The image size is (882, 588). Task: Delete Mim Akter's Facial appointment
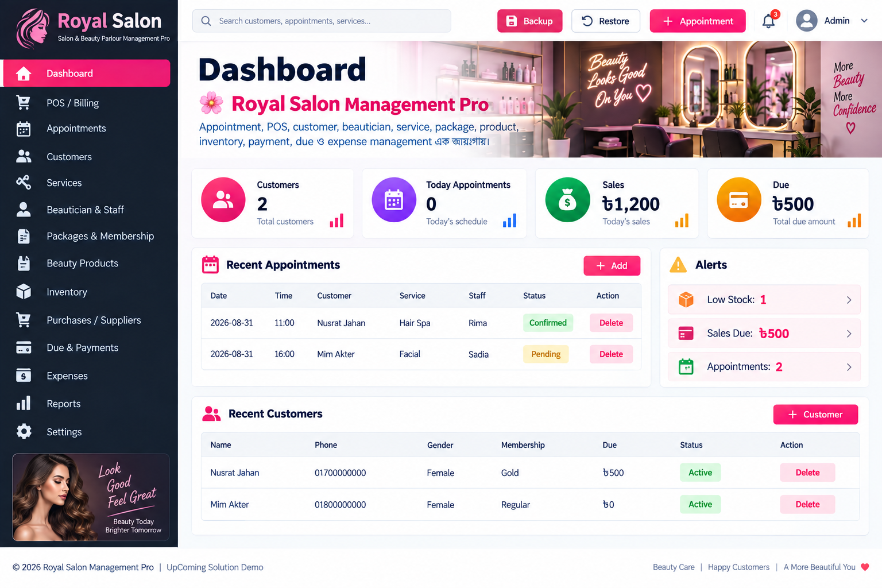click(612, 354)
